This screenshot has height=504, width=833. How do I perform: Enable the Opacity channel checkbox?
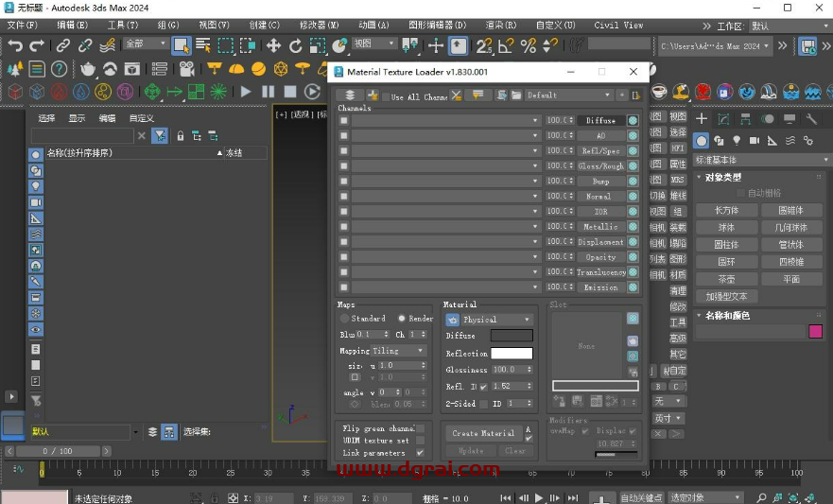click(x=344, y=257)
